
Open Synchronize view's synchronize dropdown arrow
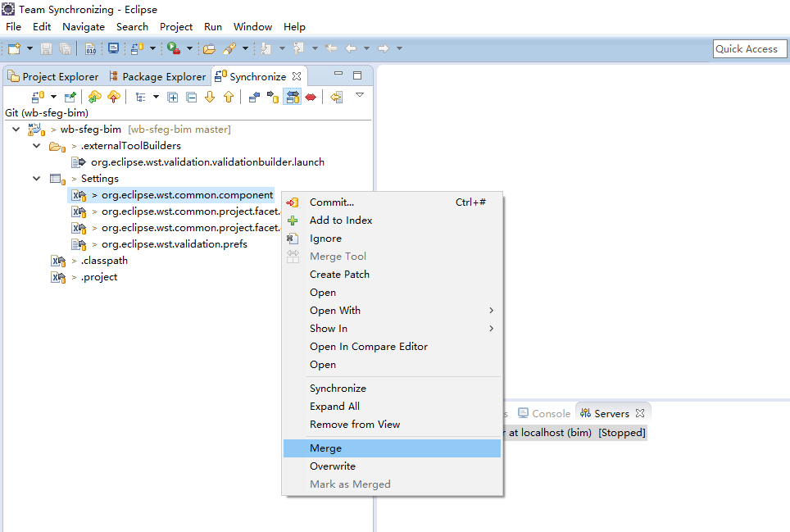tap(53, 97)
